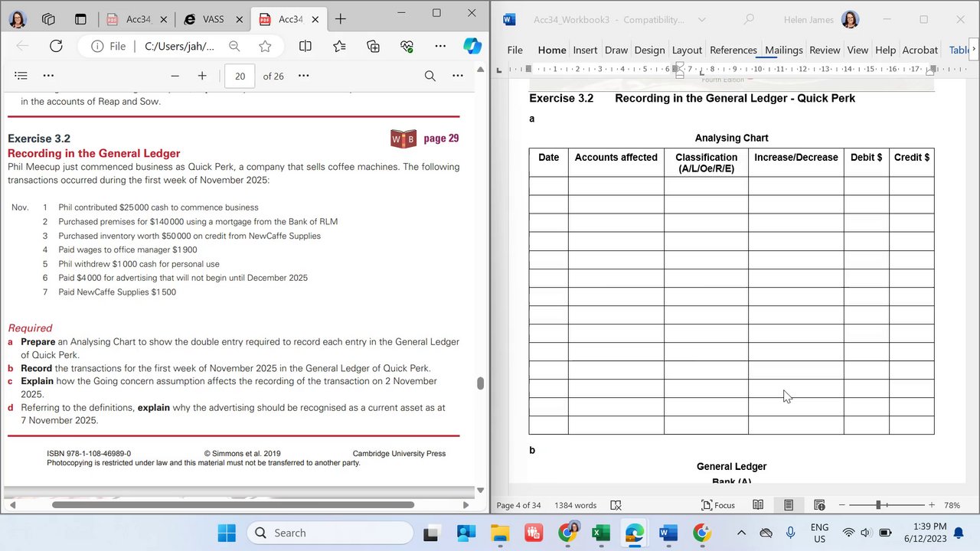Open Edge Workspaces icon
980x551 pixels.
48,19
